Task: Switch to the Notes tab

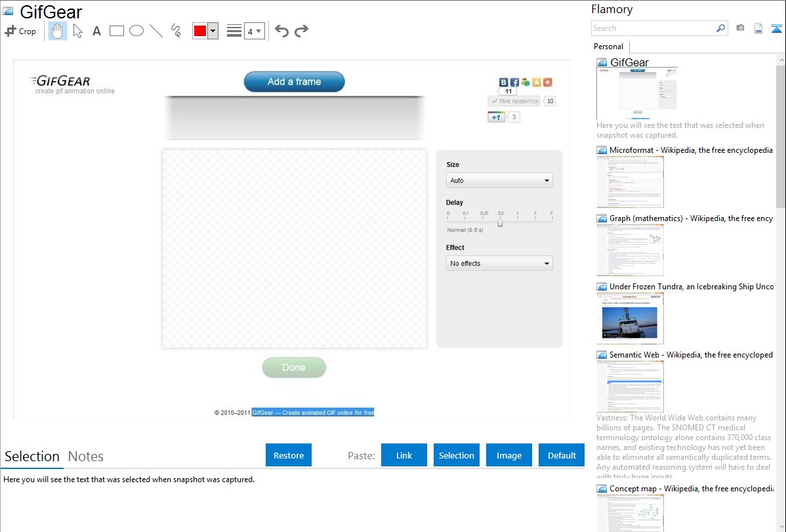Action: (x=86, y=457)
